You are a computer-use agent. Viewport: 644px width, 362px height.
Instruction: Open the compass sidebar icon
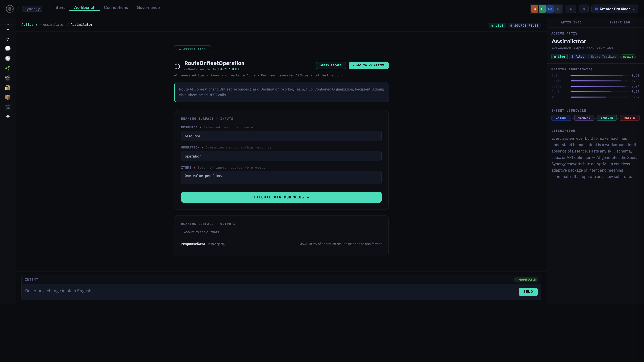[x=8, y=58]
